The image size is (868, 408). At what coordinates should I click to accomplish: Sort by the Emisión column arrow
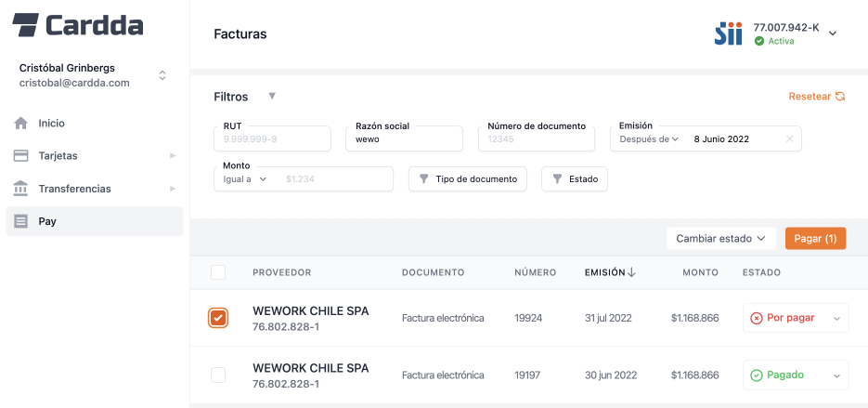coord(632,272)
